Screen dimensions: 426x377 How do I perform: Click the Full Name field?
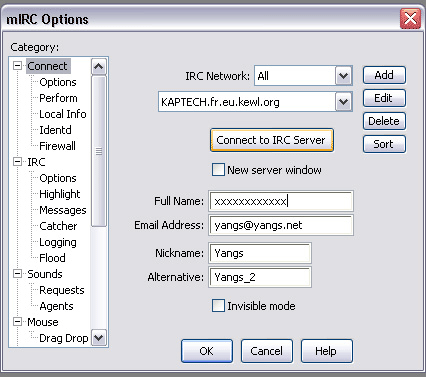tap(281, 201)
